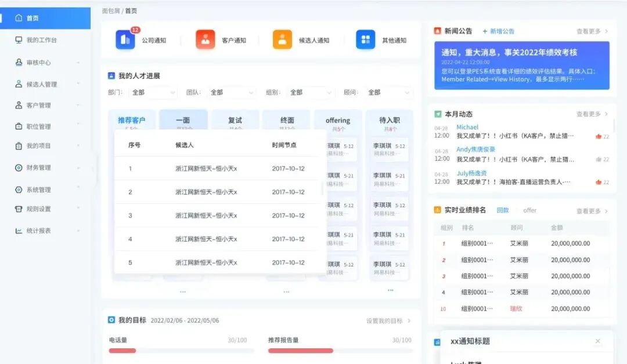Select the 终面 stage tab
627x364 pixels.
(x=287, y=120)
